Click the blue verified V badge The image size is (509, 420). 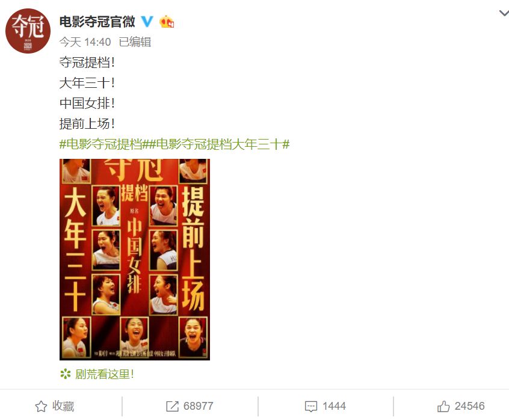[147, 22]
